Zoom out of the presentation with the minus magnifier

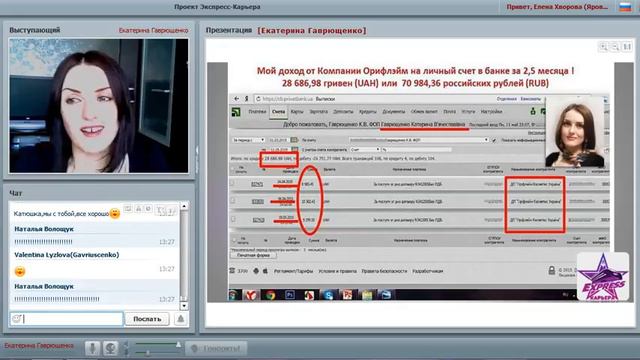click(x=615, y=47)
